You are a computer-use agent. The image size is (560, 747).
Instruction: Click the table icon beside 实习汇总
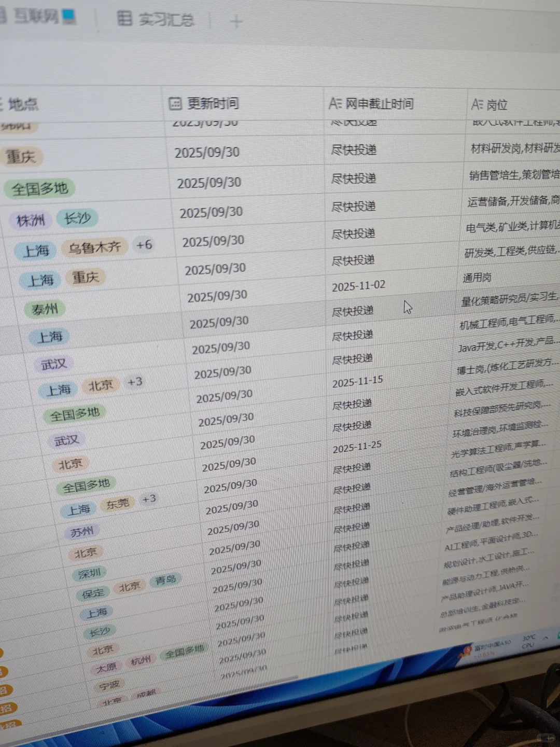tap(124, 19)
